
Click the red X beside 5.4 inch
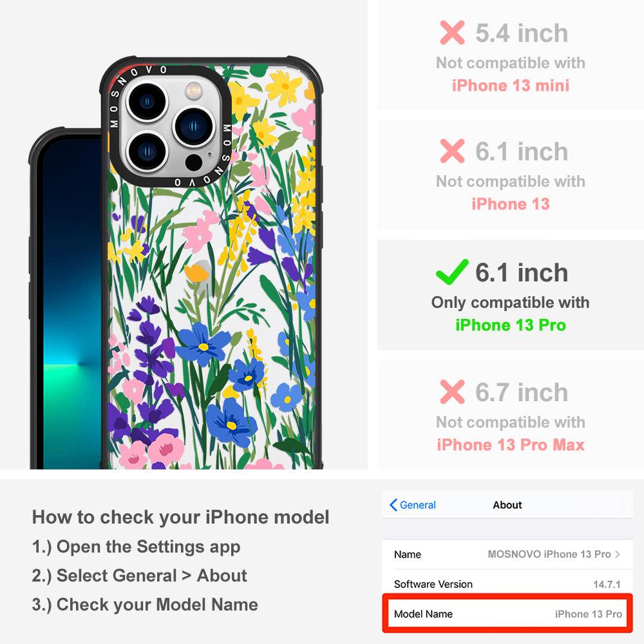tap(452, 32)
